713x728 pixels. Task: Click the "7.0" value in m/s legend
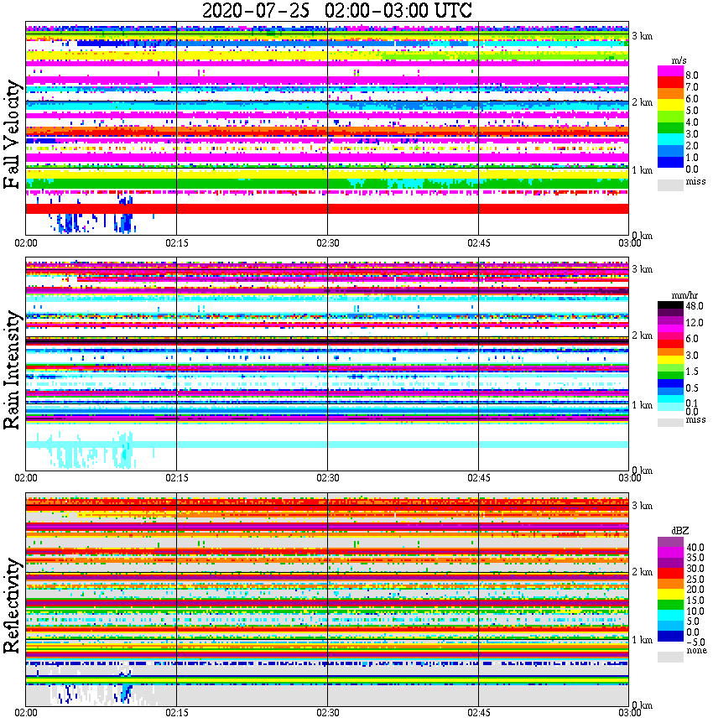[x=692, y=87]
